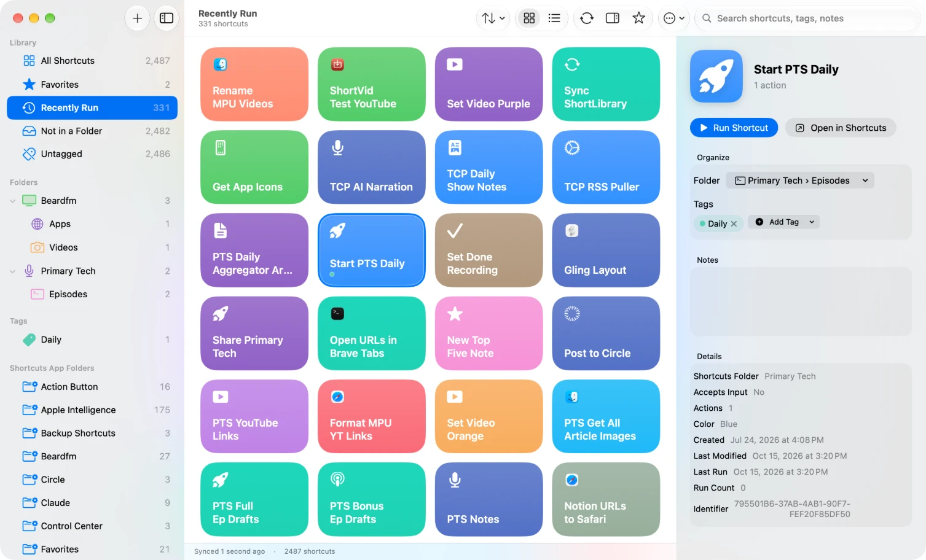Click the Run Shortcut button
Image resolution: width=926 pixels, height=560 pixels.
coord(734,128)
